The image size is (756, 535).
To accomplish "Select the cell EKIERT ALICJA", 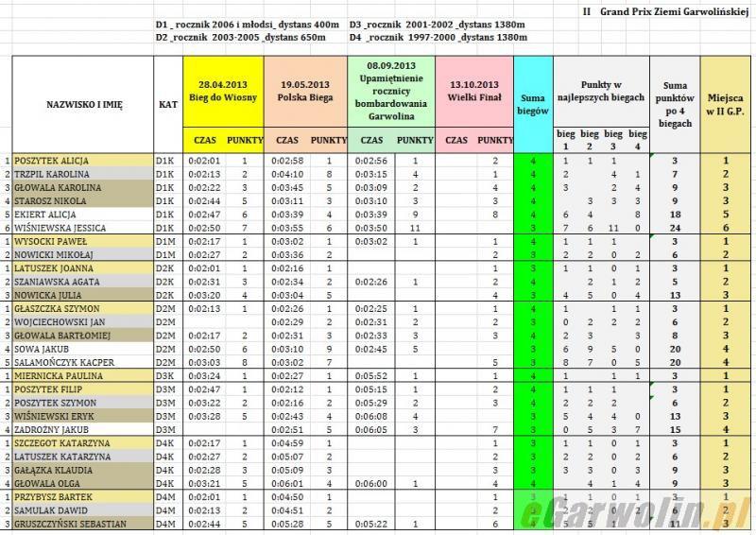I will [83, 215].
